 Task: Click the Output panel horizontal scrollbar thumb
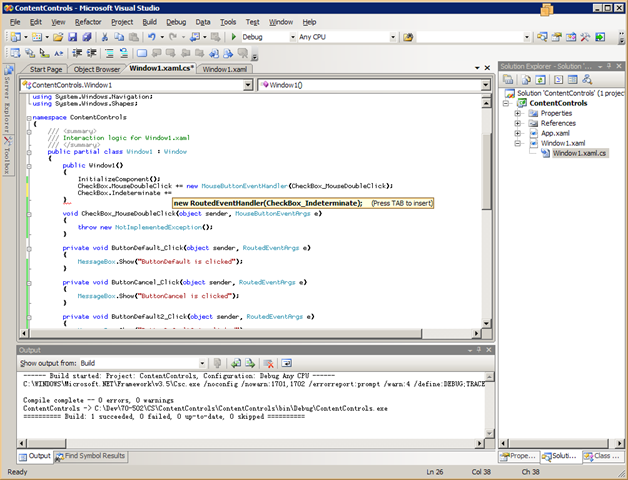coord(46,444)
